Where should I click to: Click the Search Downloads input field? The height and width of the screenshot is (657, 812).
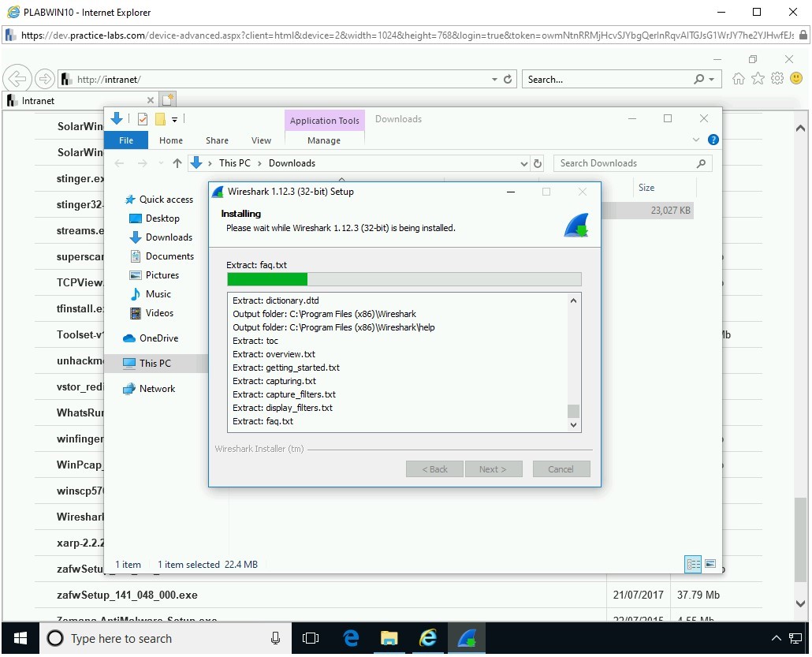[624, 163]
